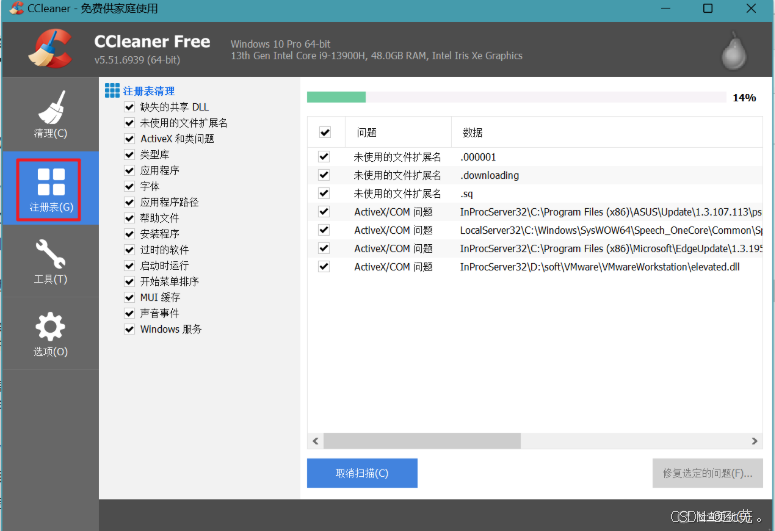Uncheck the EdgeUpdate ActiveX row
This screenshot has height=531, width=775.
pyautogui.click(x=324, y=248)
